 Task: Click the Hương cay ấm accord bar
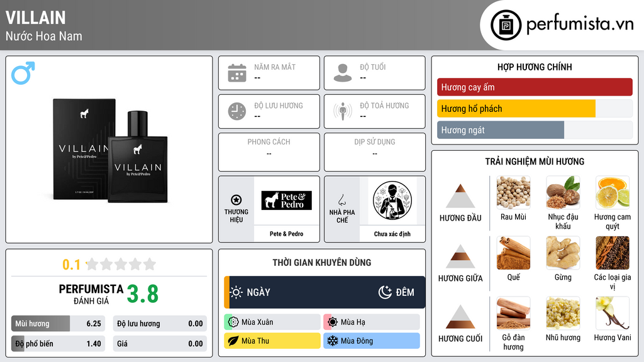(x=535, y=87)
